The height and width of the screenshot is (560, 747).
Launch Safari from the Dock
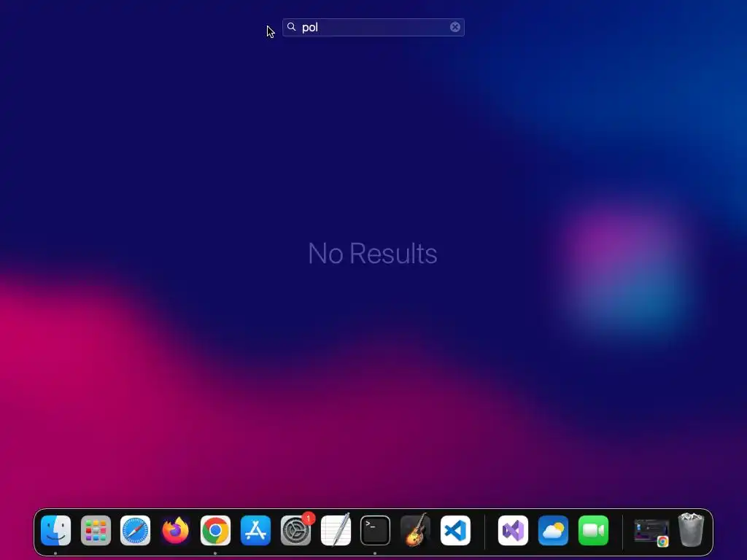pos(135,530)
